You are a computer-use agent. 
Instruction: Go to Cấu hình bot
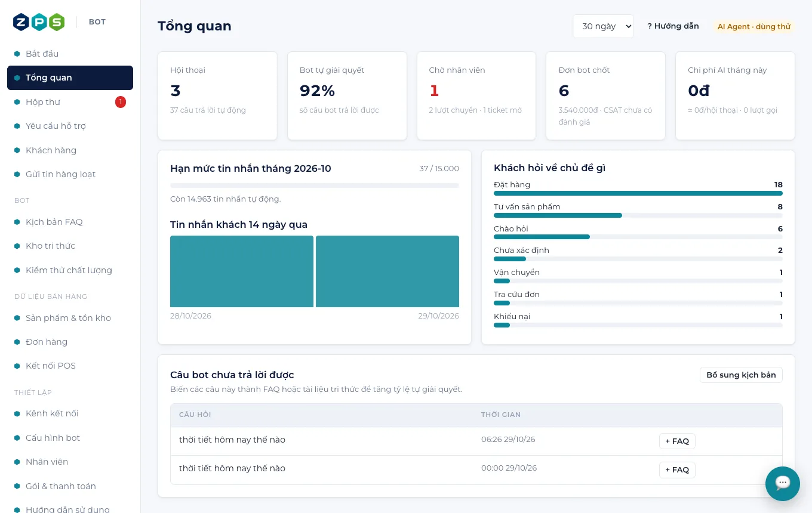(70, 438)
